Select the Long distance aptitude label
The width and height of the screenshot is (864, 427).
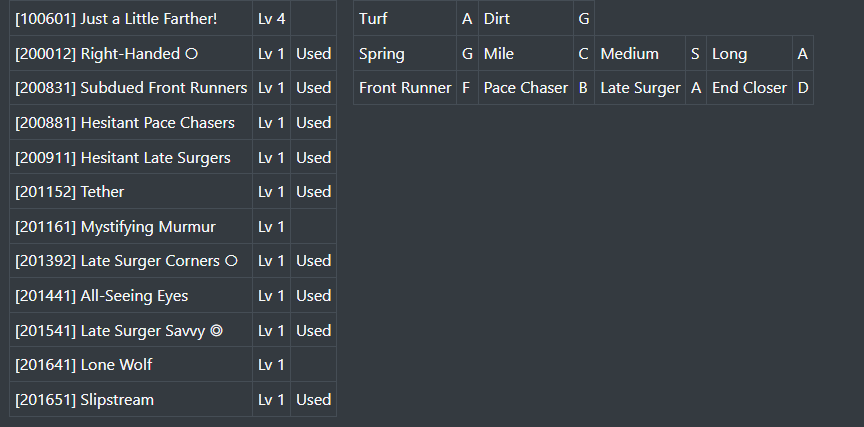pos(729,54)
